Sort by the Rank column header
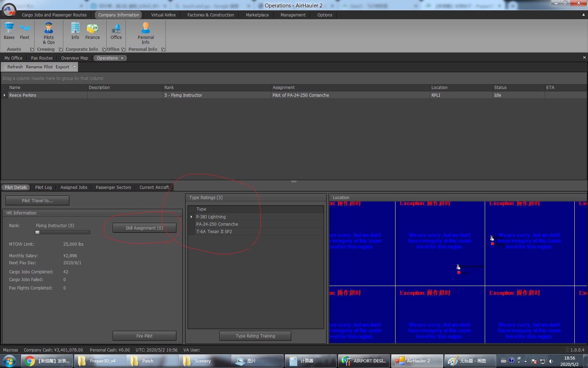 tap(217, 88)
